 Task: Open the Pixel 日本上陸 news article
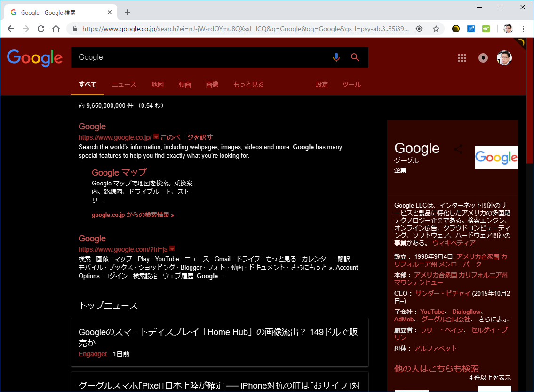[219, 385]
